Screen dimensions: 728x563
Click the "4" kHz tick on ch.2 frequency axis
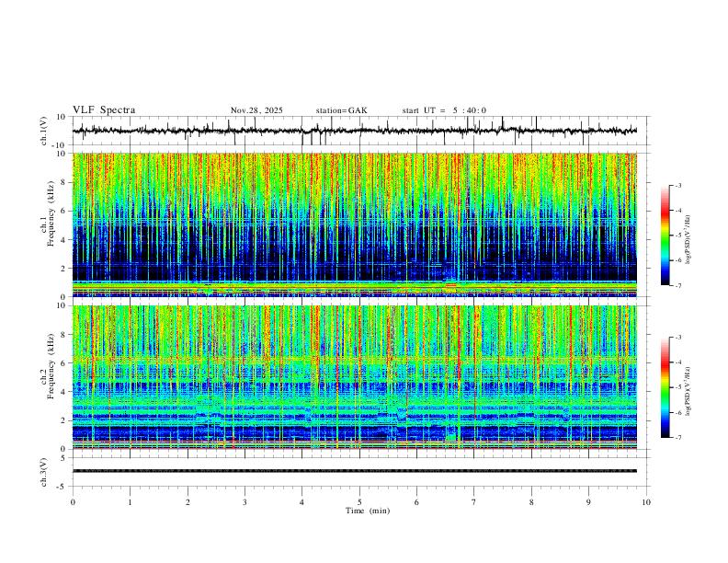(63, 392)
